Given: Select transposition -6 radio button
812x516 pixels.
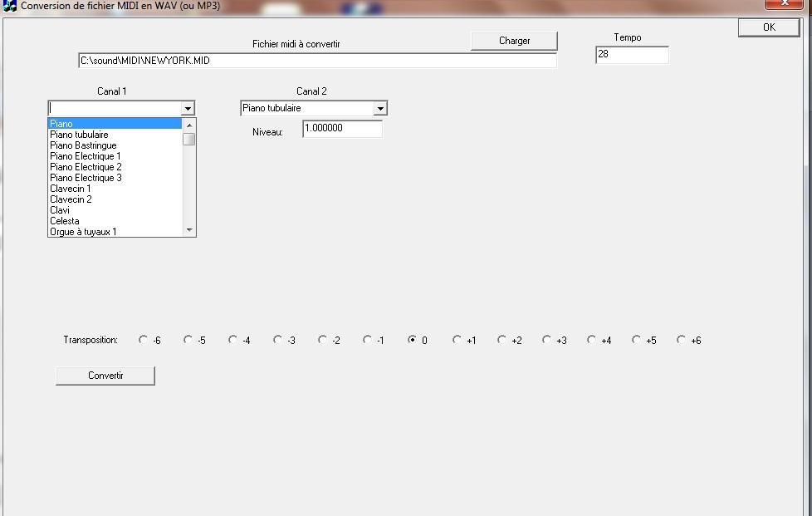Looking at the screenshot, I should click(x=144, y=340).
